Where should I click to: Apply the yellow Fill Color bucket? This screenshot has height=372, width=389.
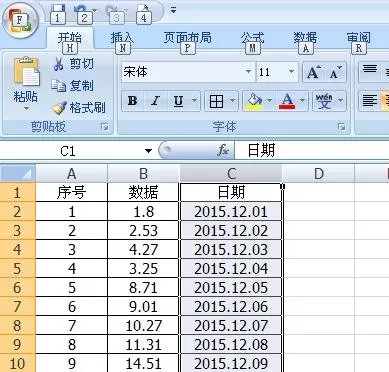click(x=254, y=101)
